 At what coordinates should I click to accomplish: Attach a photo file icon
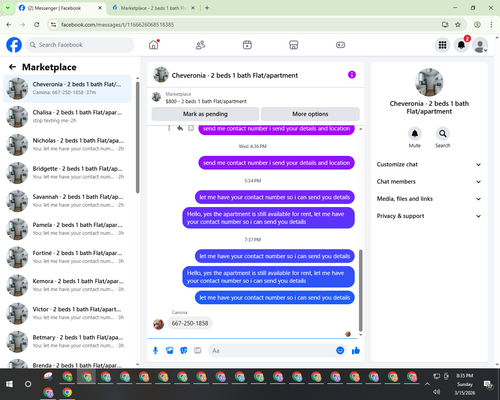[170, 350]
